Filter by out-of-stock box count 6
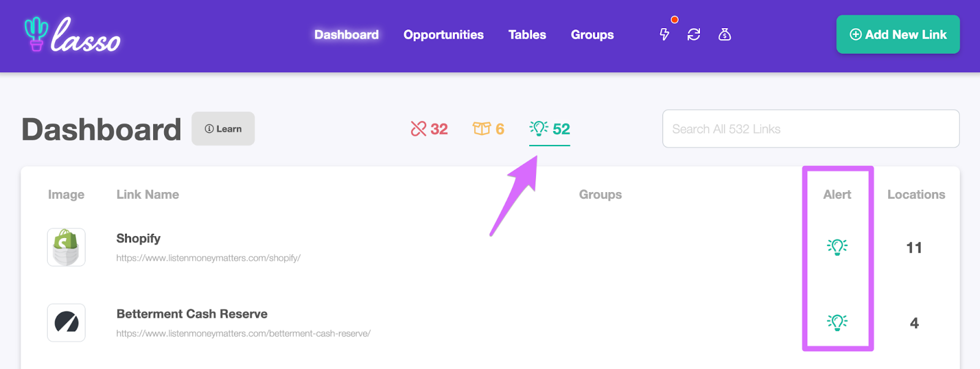Screen dimensions: 980x369 coord(488,129)
